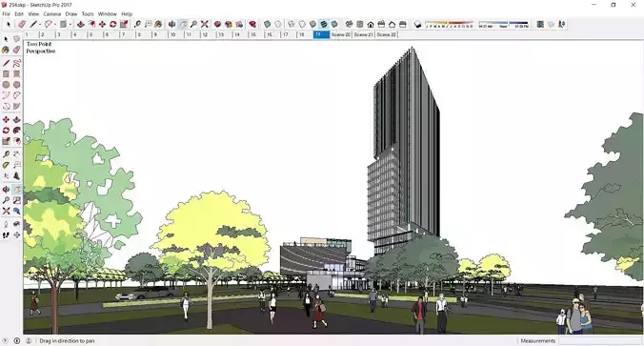Select the Rotated Rectangle tool
Screen dimensions: 644x346
[16, 74]
